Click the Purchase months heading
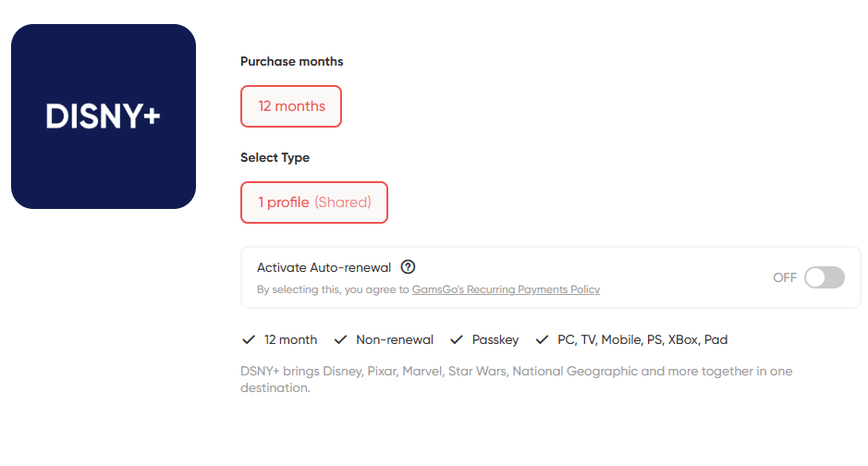Viewport: 868px width, 466px height. click(x=292, y=61)
